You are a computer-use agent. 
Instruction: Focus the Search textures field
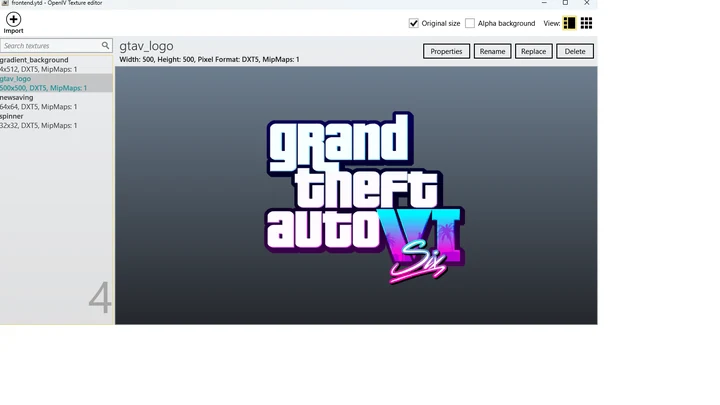(x=56, y=45)
